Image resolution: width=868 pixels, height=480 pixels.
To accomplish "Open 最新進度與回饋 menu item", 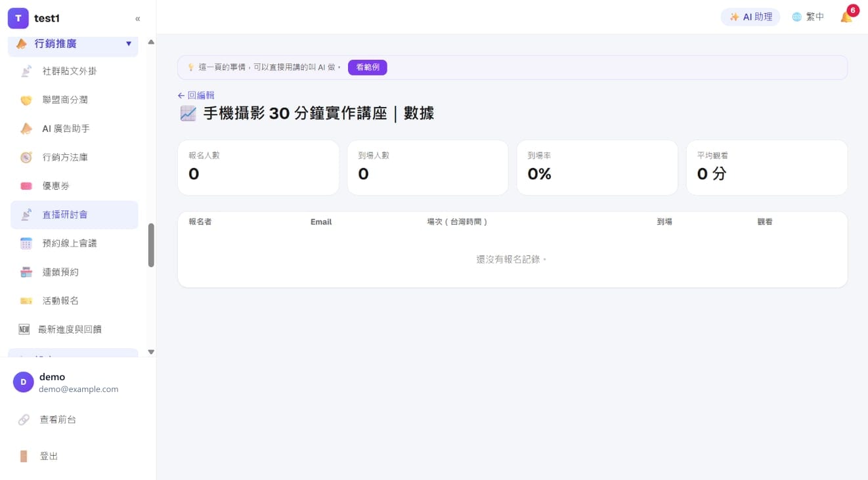I will pos(74,329).
